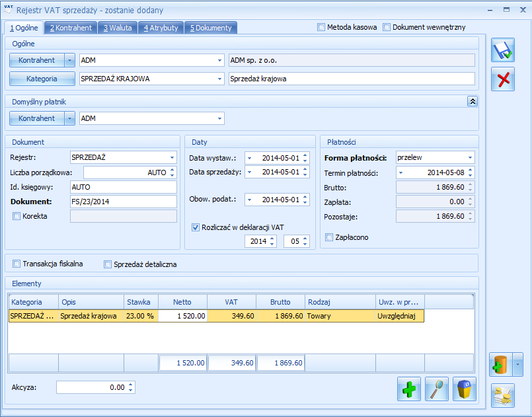Open the 3 Waluta tab
Viewport: 532px width, 417px height.
118,28
